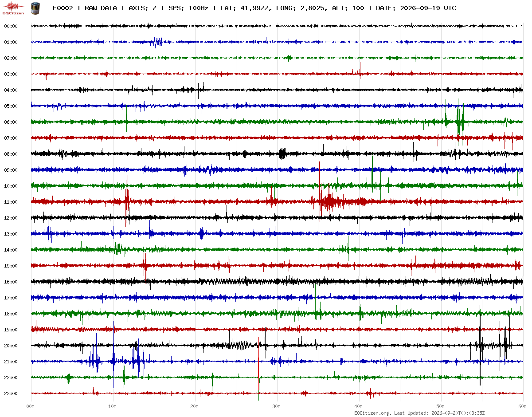The image size is (532, 417).
Task: Select the 20:00 hour trace label
Action: click(x=11, y=346)
